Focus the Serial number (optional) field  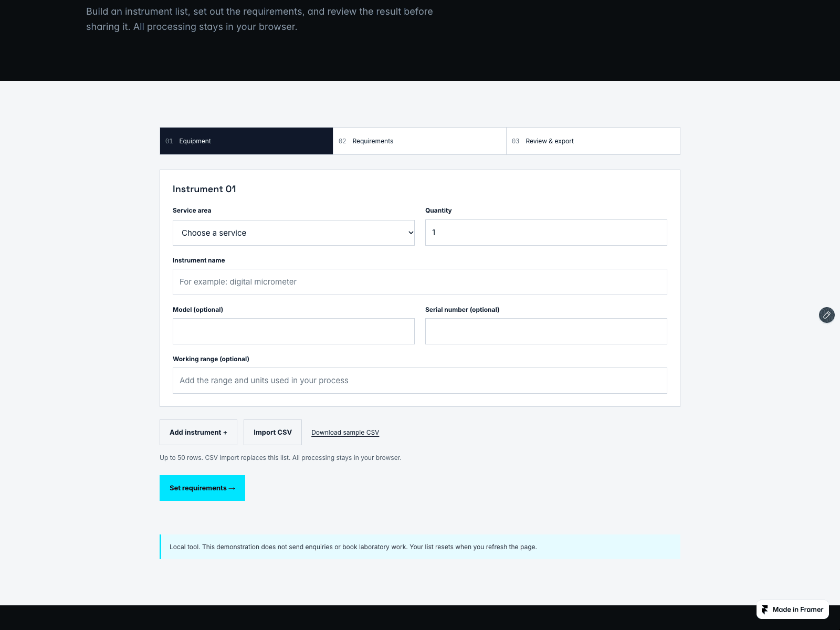click(x=546, y=331)
